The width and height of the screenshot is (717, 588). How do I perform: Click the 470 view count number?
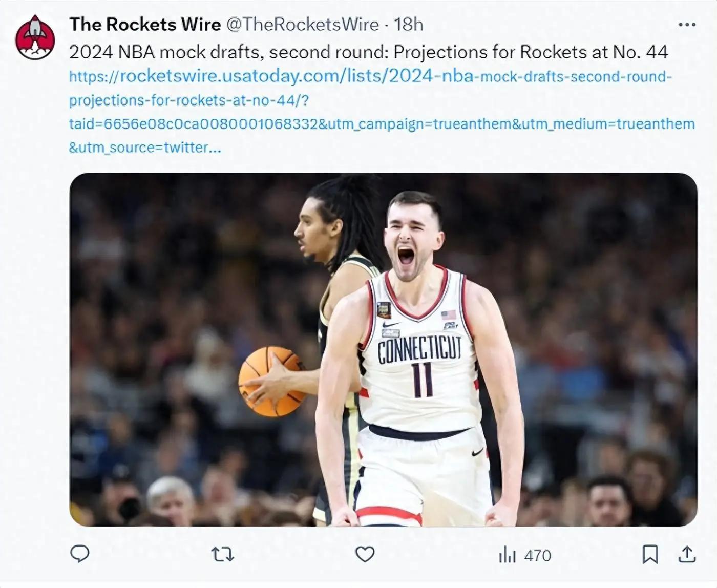538,556
